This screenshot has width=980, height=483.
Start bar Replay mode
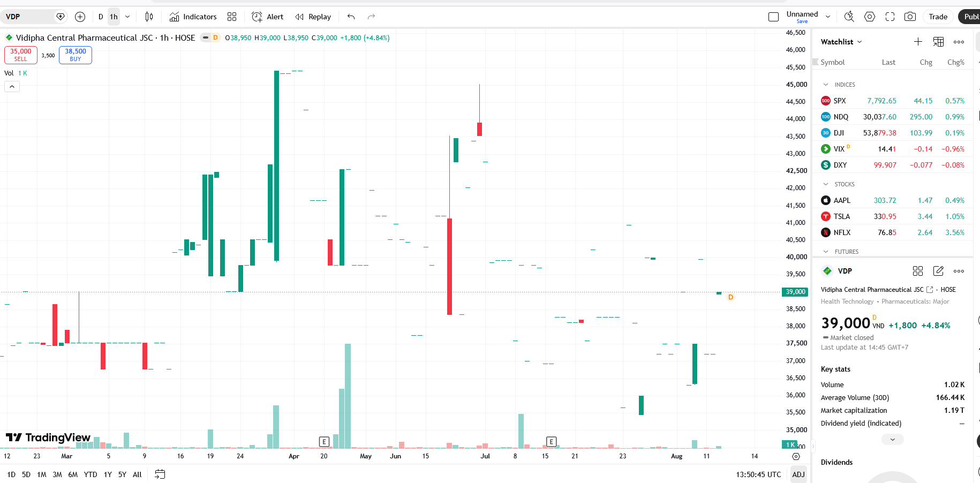pyautogui.click(x=313, y=17)
